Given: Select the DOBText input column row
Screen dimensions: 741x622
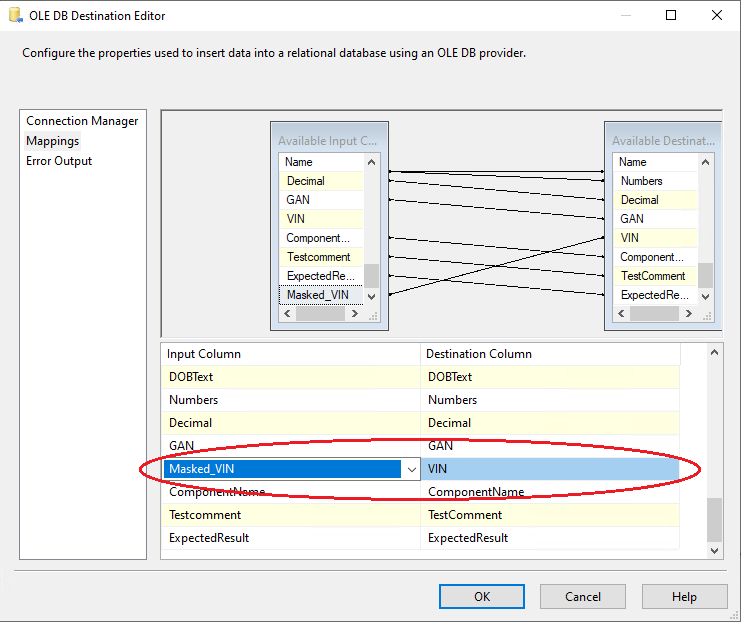Looking at the screenshot, I should click(x=290, y=377).
